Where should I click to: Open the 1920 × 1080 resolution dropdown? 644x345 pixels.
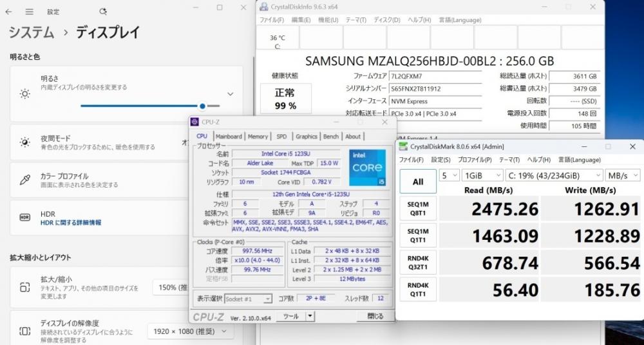(191, 331)
